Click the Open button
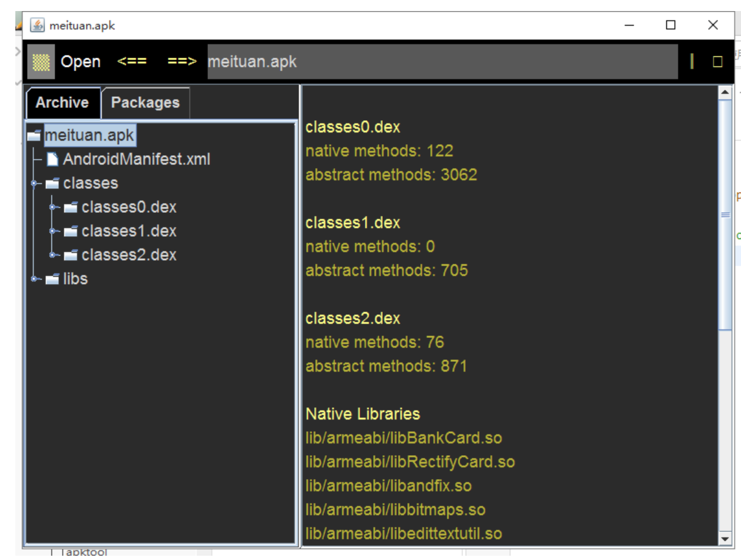This screenshot has width=741, height=560. 80,61
